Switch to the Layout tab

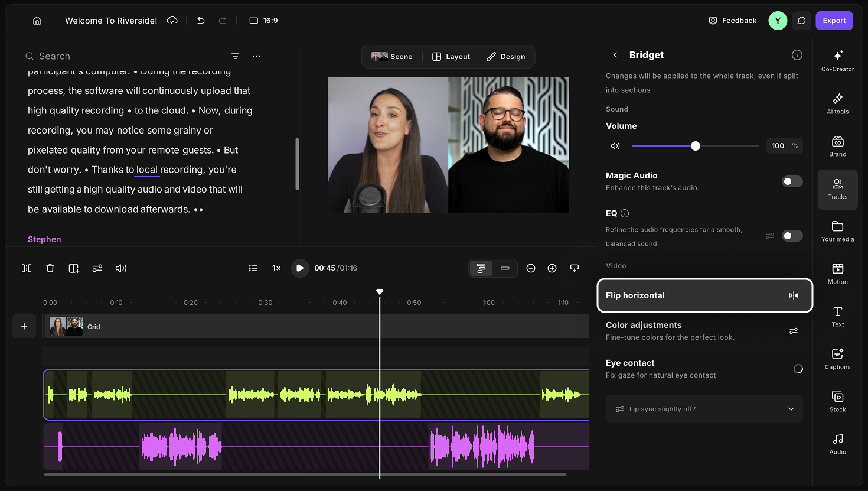coord(451,57)
